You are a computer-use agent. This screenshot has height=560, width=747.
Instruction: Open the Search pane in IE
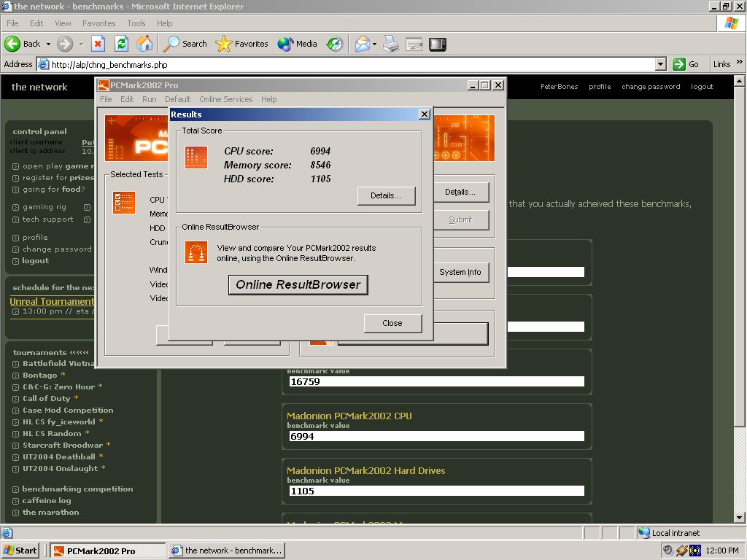(x=185, y=44)
